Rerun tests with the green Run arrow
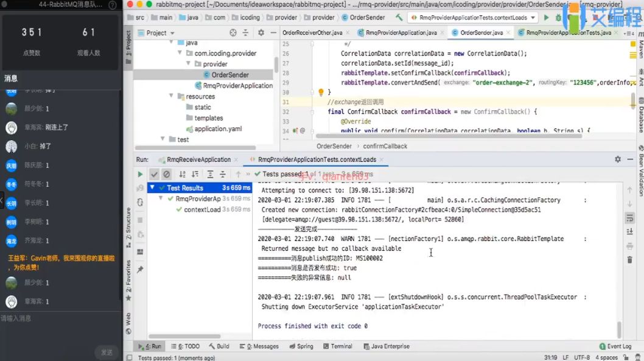Viewport: 644px width, 361px height. pyautogui.click(x=140, y=174)
